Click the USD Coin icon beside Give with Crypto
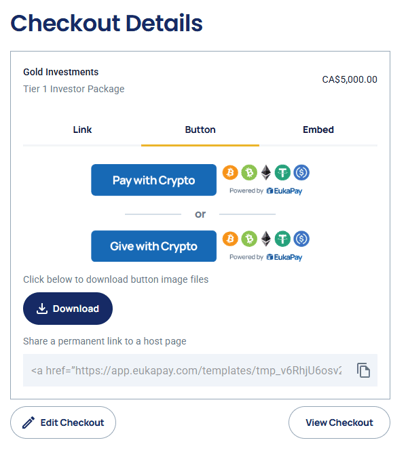This screenshot has width=408, height=453. 301,239
